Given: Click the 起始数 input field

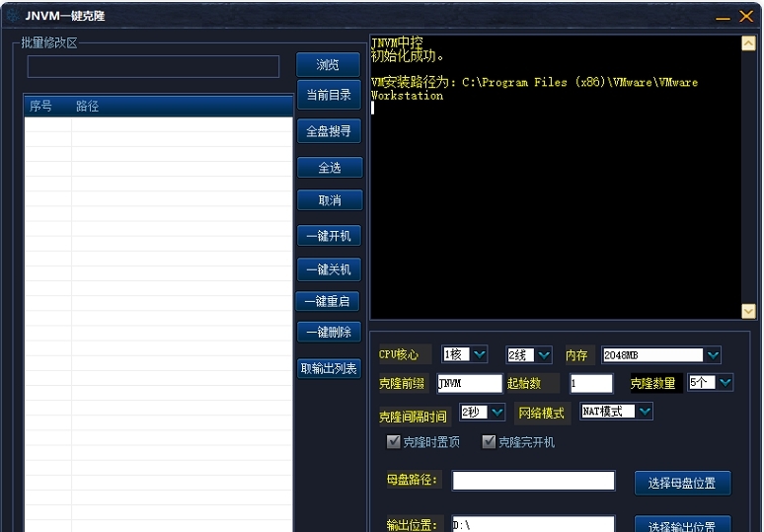Looking at the screenshot, I should pos(591,383).
